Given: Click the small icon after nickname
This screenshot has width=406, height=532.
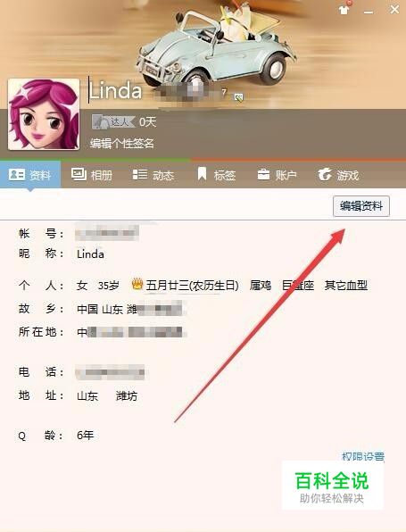Looking at the screenshot, I should 239,97.
